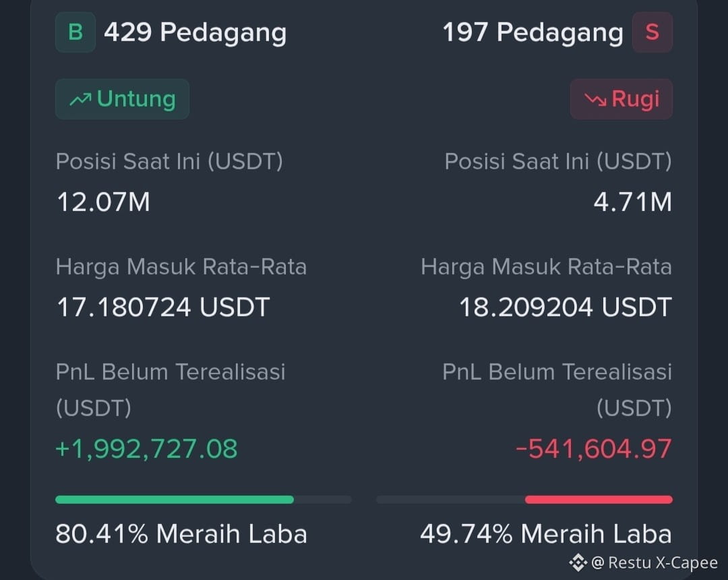Click the 49.74% Meraih Laba text
The width and height of the screenshot is (728, 580).
[x=546, y=534]
